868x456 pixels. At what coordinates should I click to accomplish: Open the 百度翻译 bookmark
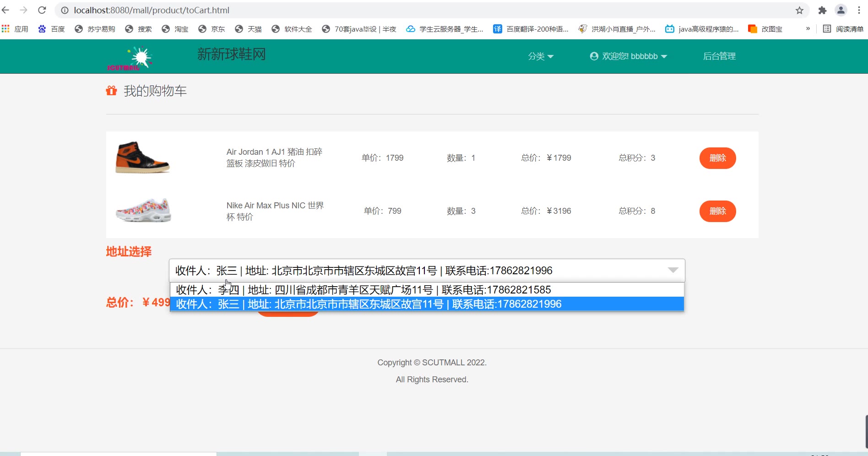coord(531,29)
